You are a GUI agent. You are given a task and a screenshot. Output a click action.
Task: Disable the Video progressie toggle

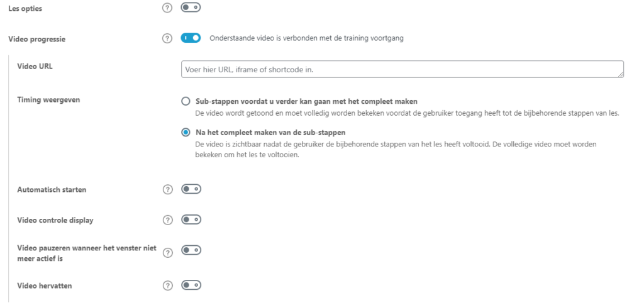tap(191, 38)
